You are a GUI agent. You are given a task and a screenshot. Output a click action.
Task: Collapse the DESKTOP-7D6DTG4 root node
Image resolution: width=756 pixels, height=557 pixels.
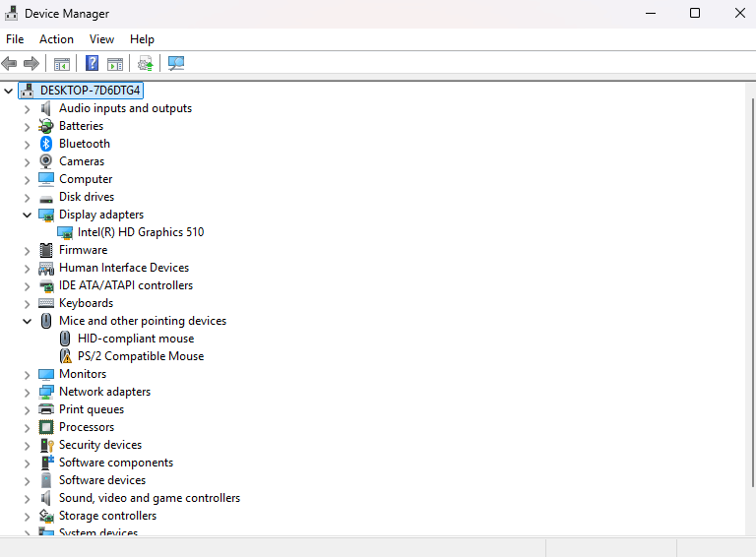click(8, 91)
